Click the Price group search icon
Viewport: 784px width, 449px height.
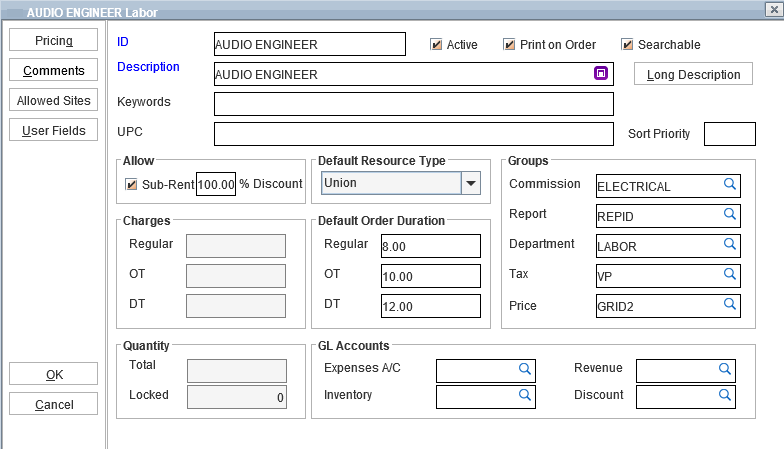tap(730, 304)
